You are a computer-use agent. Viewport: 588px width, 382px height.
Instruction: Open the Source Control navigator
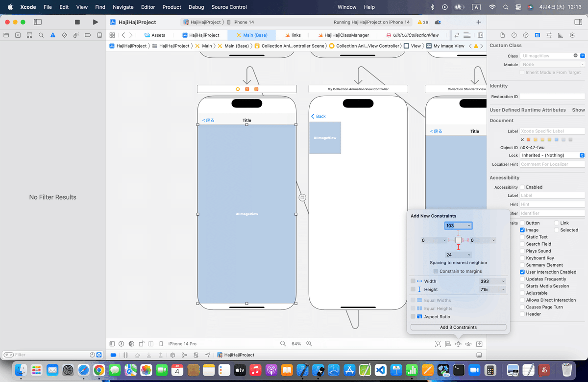click(18, 35)
